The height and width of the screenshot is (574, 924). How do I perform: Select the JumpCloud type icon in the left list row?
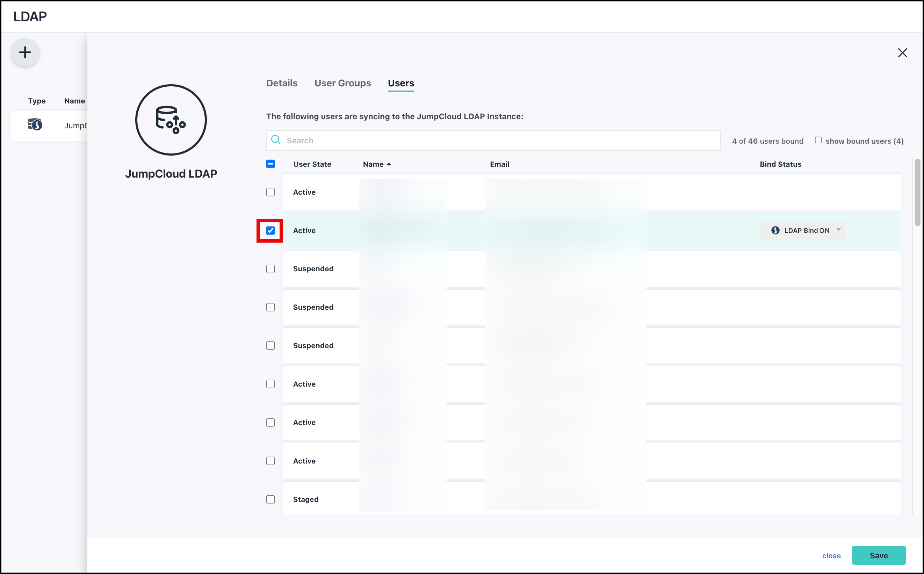(35, 125)
